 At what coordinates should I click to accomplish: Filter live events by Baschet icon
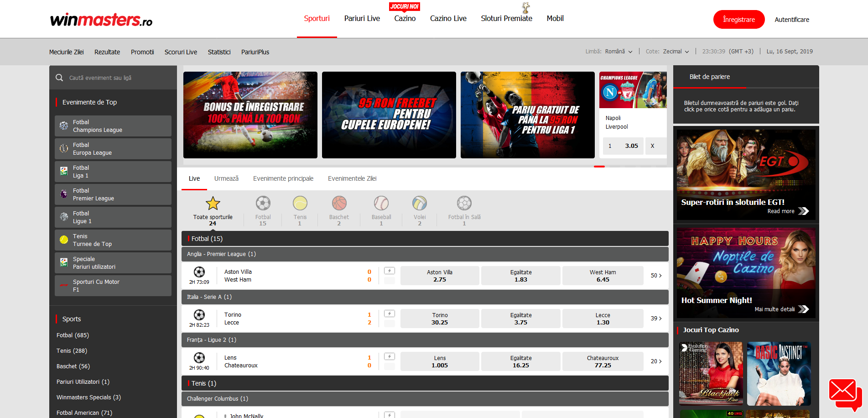pos(339,203)
